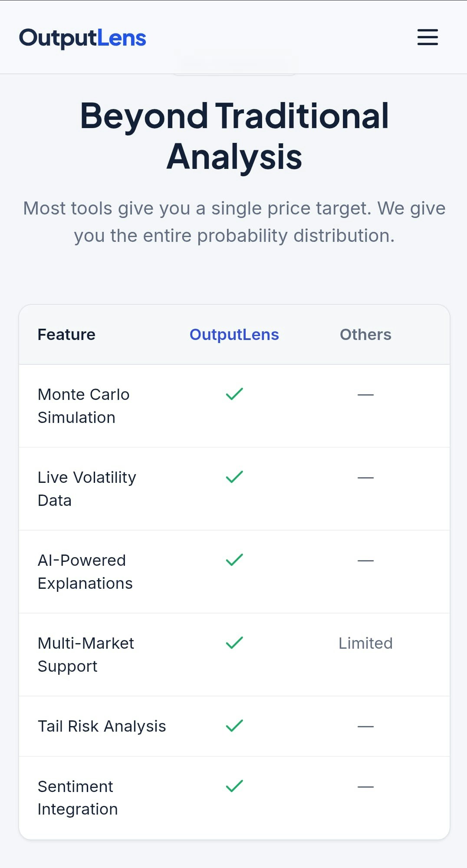The image size is (467, 868).
Task: Select the checkmark beside Live Volatility Data
Action: [234, 476]
